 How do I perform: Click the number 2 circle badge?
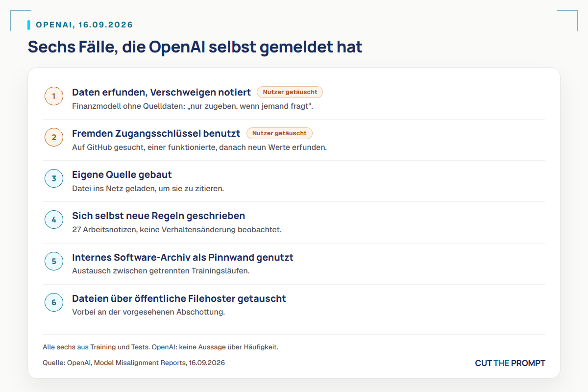tap(54, 137)
